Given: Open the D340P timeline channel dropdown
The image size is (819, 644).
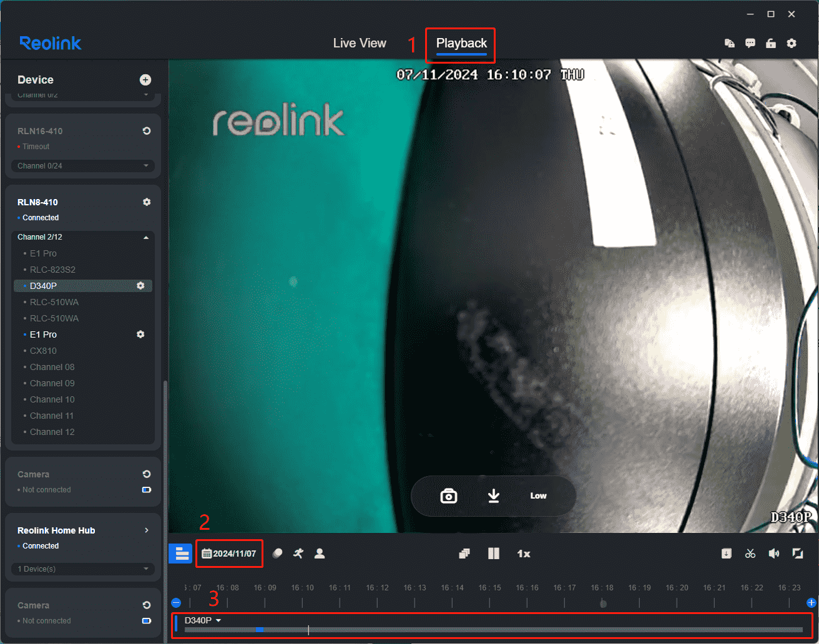Looking at the screenshot, I should pos(203,620).
